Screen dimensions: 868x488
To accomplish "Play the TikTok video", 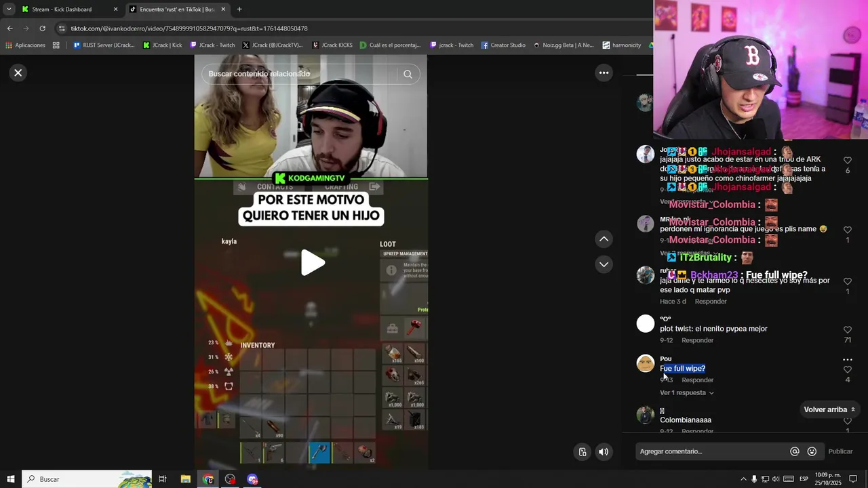I will (x=312, y=263).
